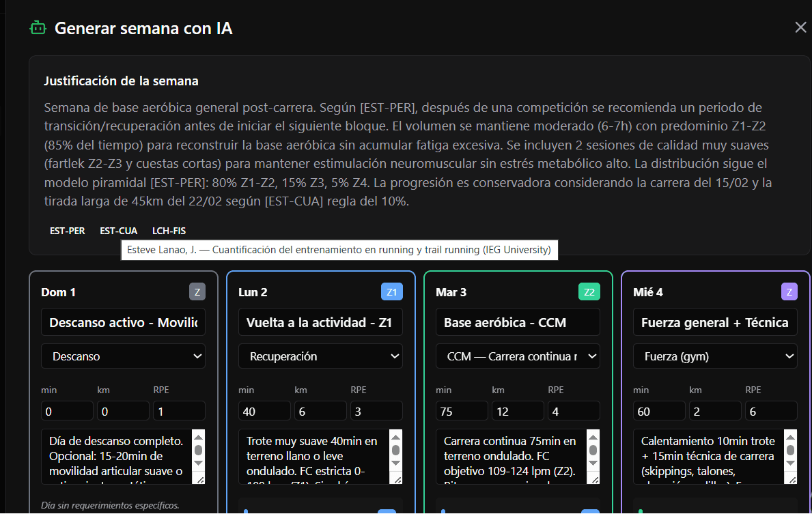
Task: Click the robot AI icon in header
Action: click(38, 28)
